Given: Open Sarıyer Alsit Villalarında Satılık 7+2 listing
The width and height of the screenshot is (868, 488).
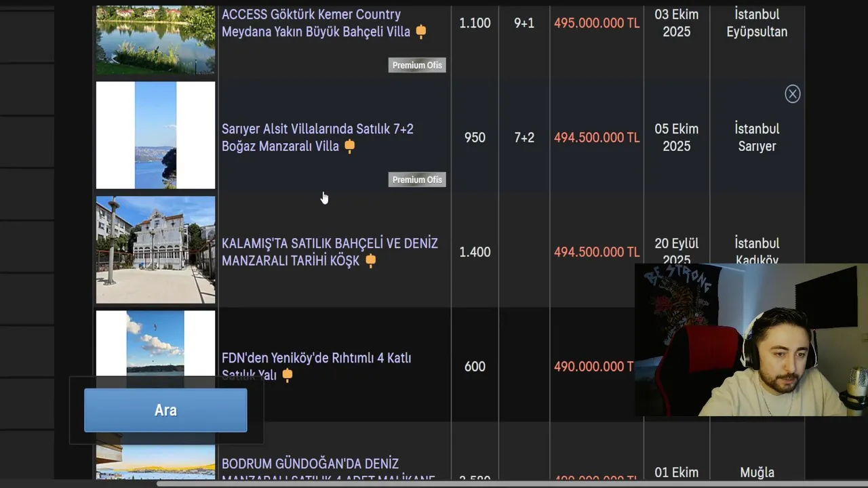Looking at the screenshot, I should click(317, 138).
